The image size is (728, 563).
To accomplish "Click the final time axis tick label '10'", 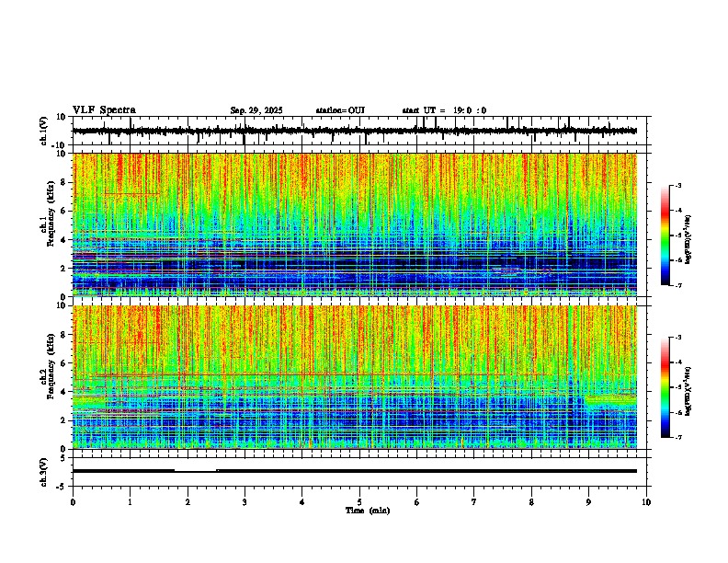I will click(x=646, y=502).
